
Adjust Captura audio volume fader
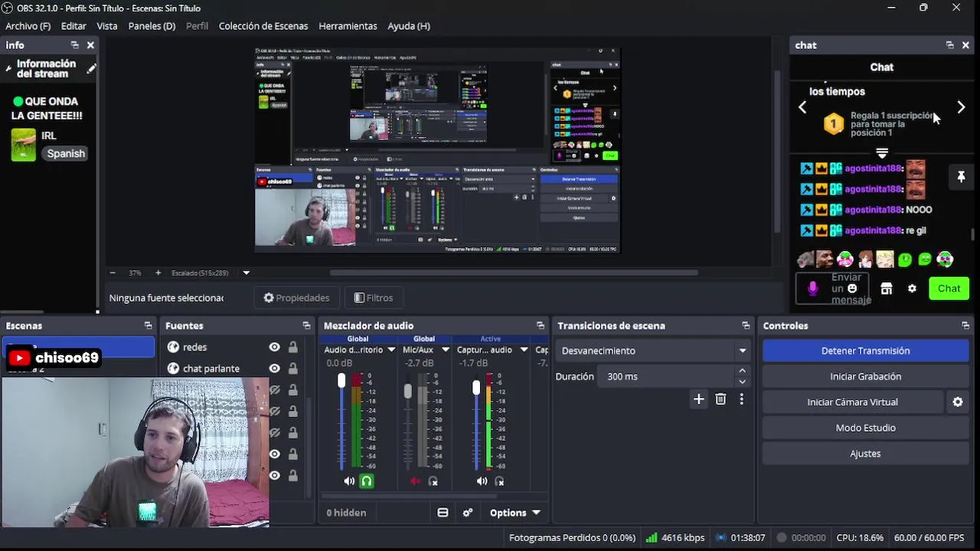pos(476,388)
